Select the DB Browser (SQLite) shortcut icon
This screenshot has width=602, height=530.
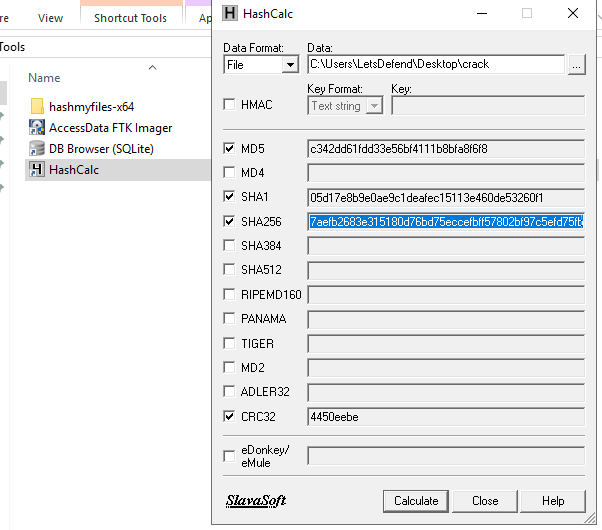37,149
